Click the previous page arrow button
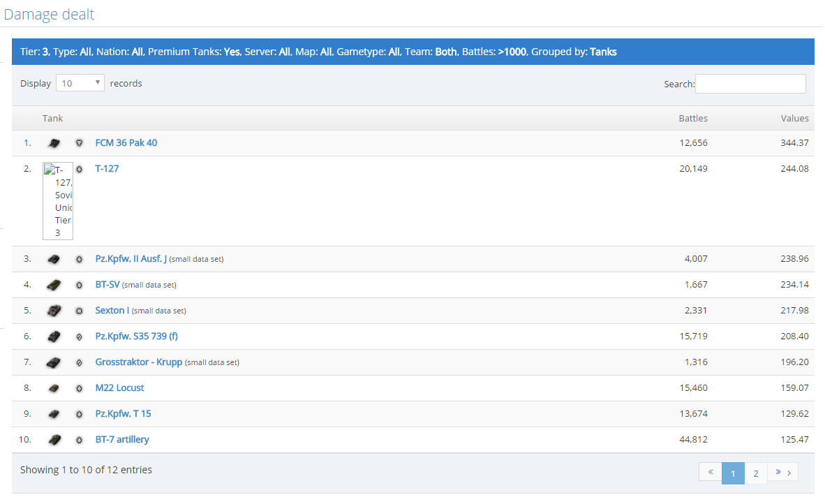This screenshot has height=504, width=825. (710, 473)
